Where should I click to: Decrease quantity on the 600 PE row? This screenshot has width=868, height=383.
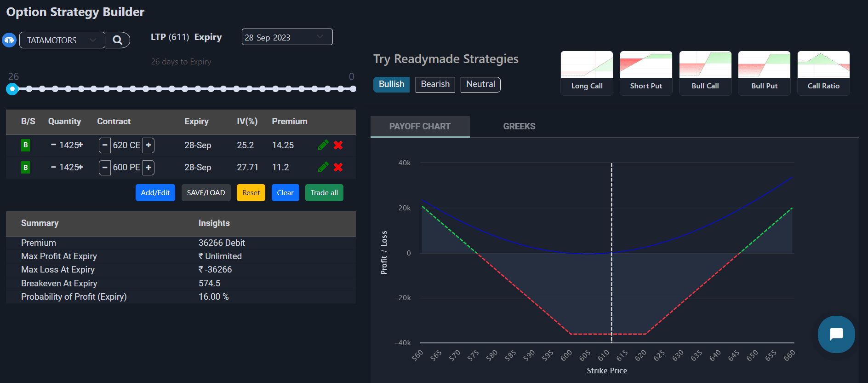point(54,167)
